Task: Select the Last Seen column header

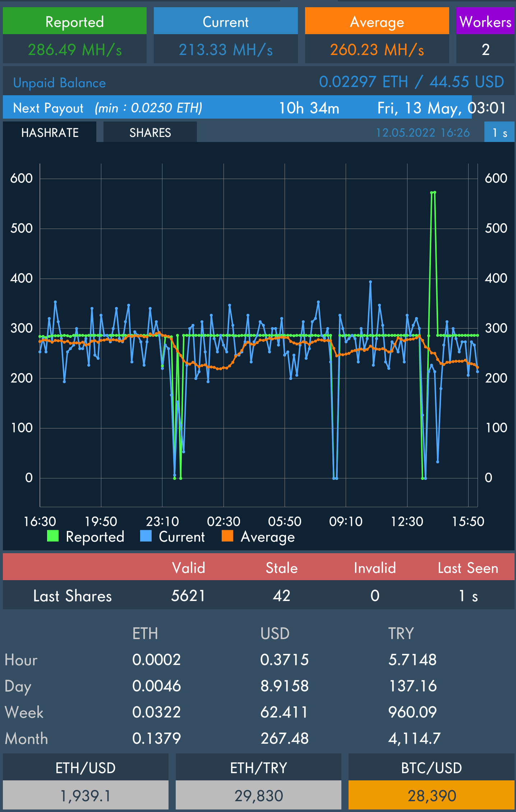Action: (x=468, y=568)
